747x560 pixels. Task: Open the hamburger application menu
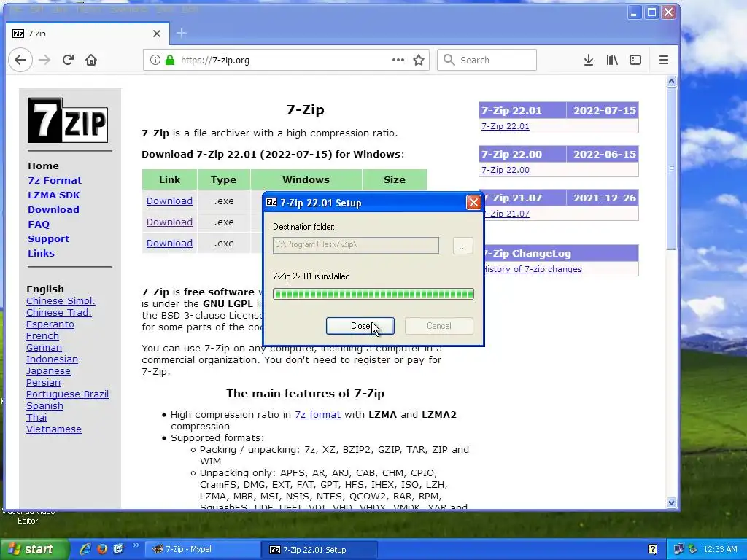click(664, 60)
